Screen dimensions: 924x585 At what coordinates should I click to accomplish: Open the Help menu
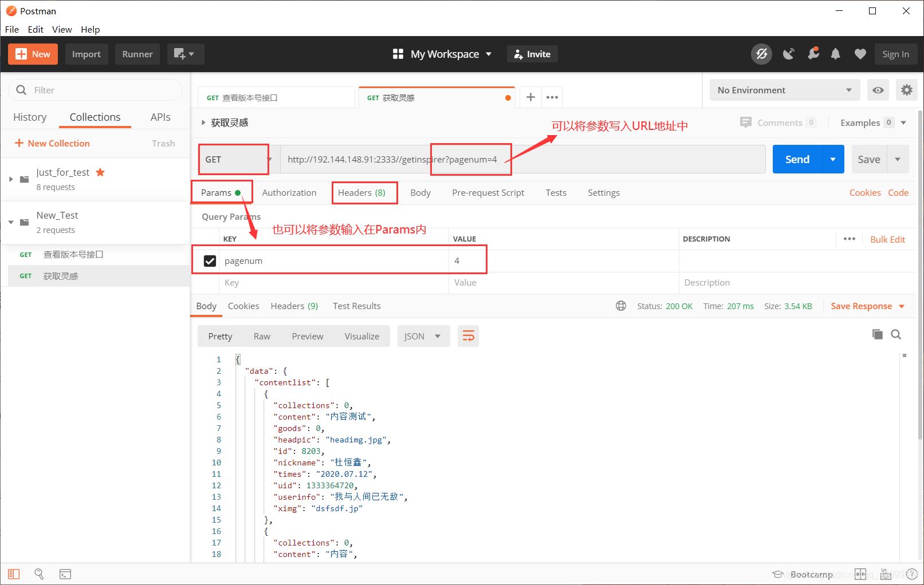pos(90,29)
